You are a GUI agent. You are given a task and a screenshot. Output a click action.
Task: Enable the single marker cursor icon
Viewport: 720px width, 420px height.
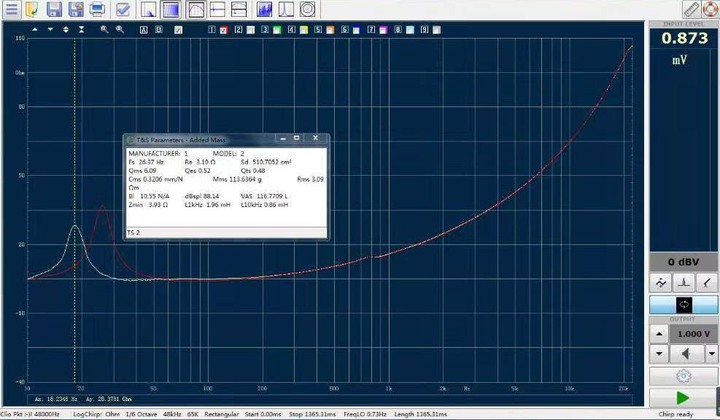[217, 9]
